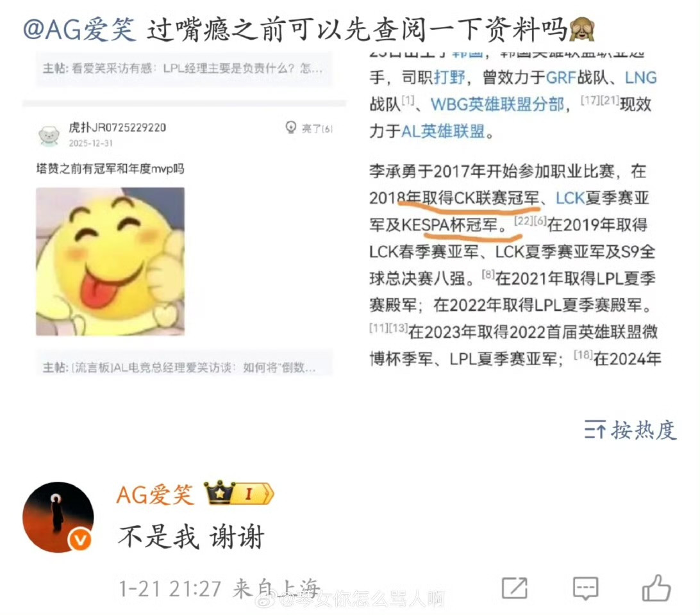
Task: Enlarge the yellow smiley sticker image
Action: coord(110,261)
